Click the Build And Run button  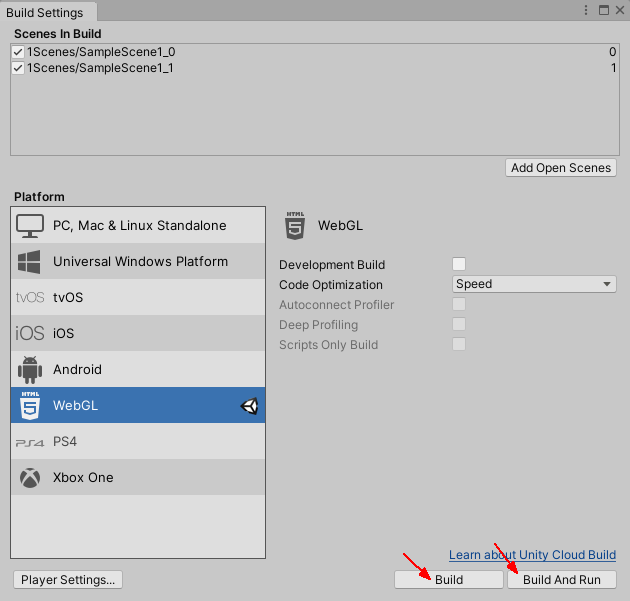click(x=562, y=580)
